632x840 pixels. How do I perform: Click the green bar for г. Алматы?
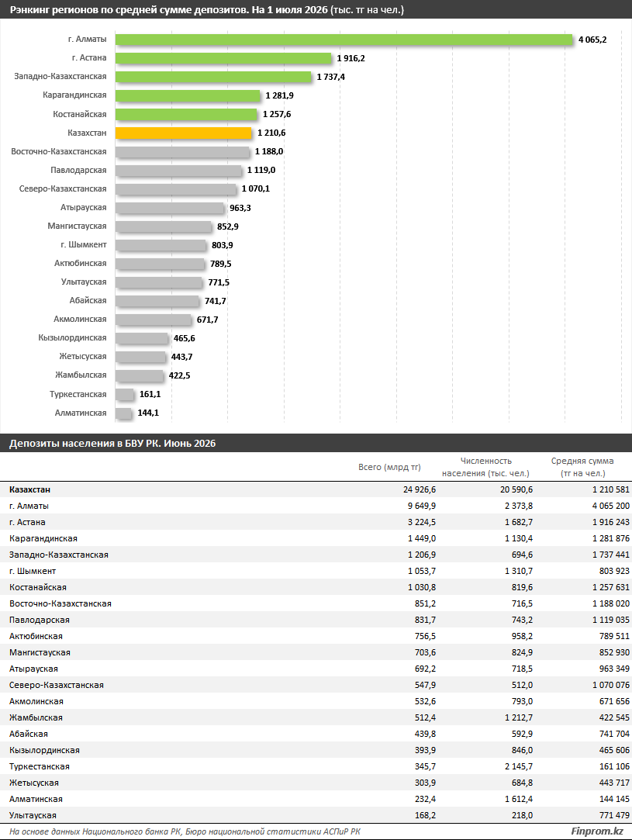[x=344, y=40]
